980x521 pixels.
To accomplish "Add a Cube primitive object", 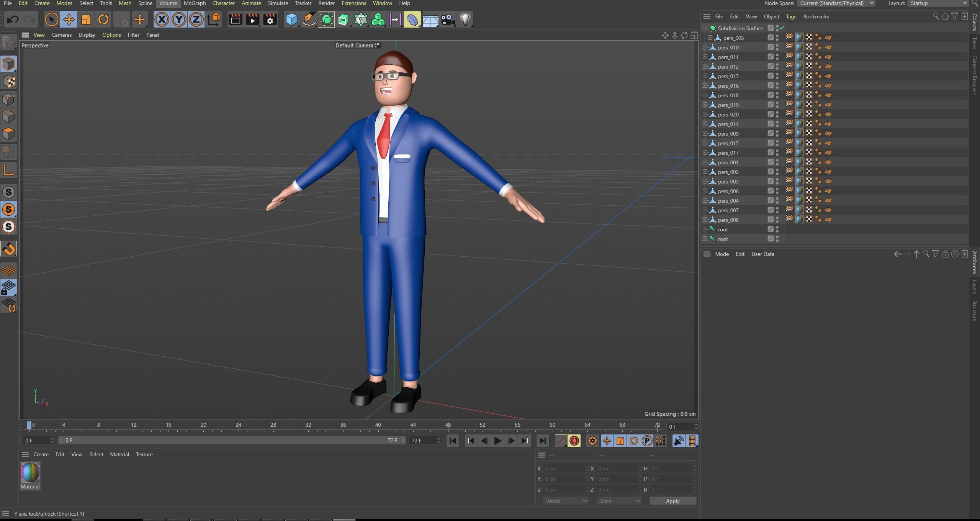I will pos(292,20).
